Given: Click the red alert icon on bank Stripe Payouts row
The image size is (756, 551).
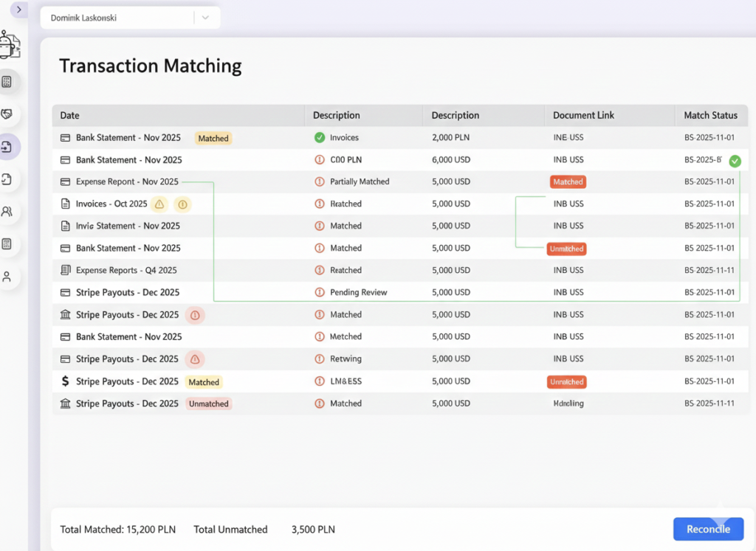Looking at the screenshot, I should 195,316.
